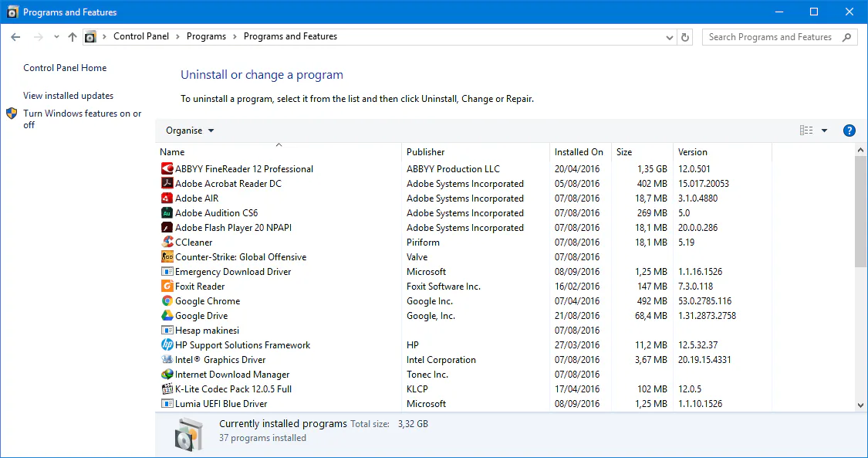Click the vertical scrollbar thumb
868x458 pixels.
point(860,213)
